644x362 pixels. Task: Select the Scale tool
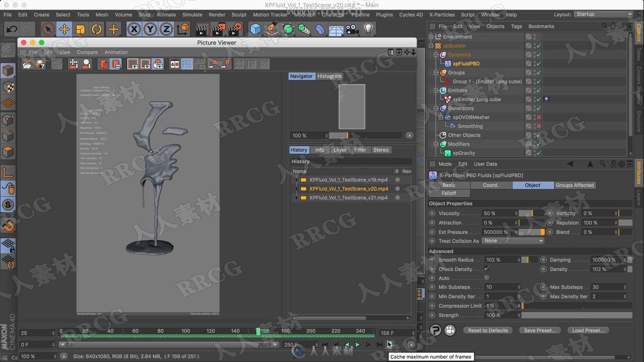coord(80,29)
